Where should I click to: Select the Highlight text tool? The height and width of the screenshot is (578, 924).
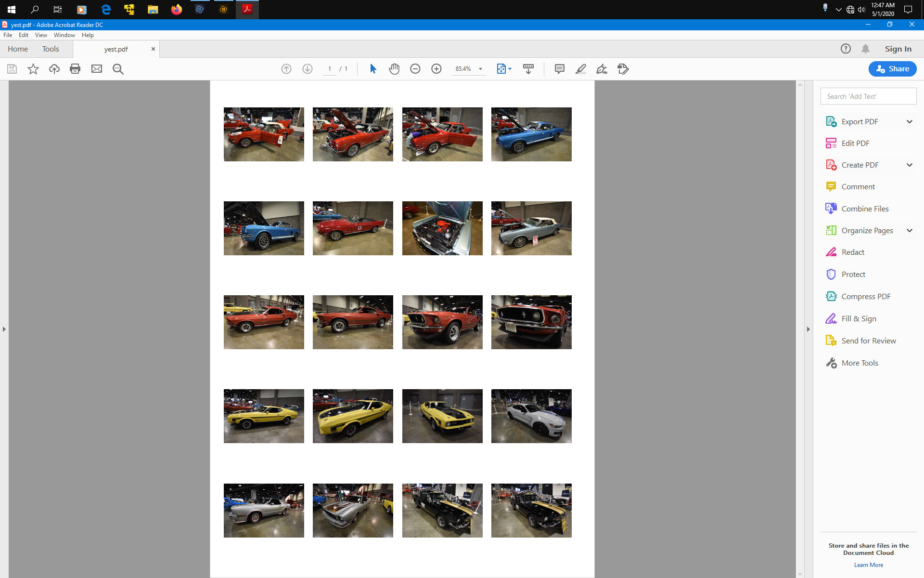coord(580,69)
